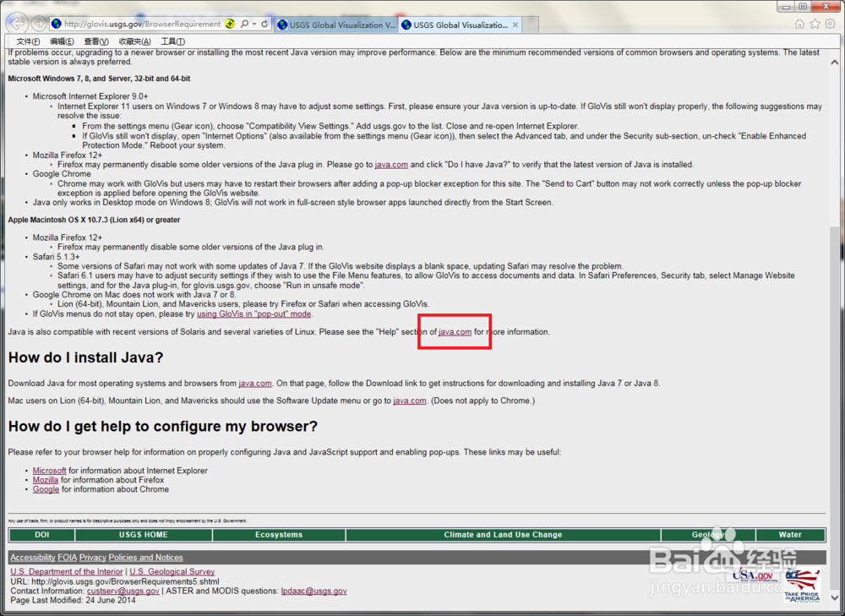
Task: Click 'Microsoft Windows 7, 8, and Server' heading
Action: click(x=99, y=79)
